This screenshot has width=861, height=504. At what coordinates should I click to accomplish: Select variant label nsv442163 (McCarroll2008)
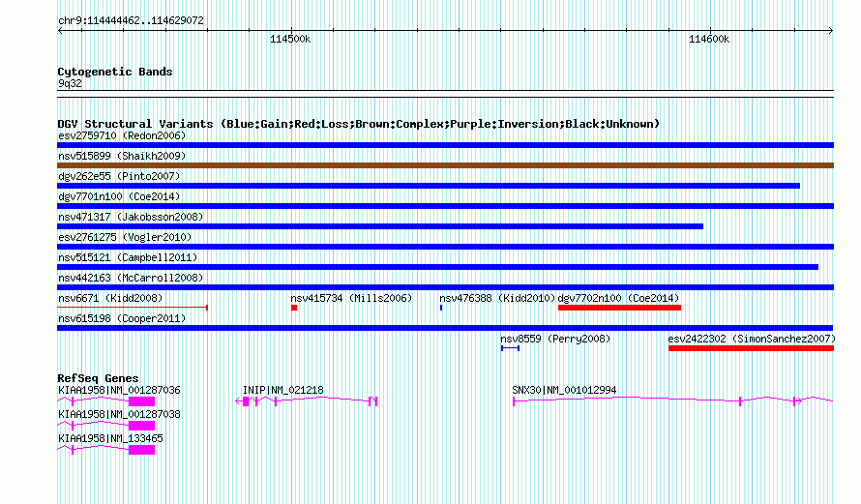tap(131, 278)
